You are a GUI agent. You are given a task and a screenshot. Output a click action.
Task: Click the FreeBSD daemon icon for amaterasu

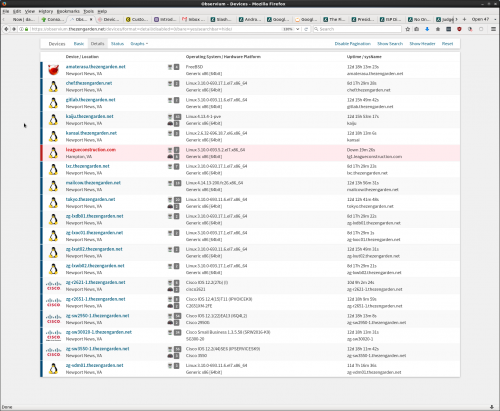point(53,70)
